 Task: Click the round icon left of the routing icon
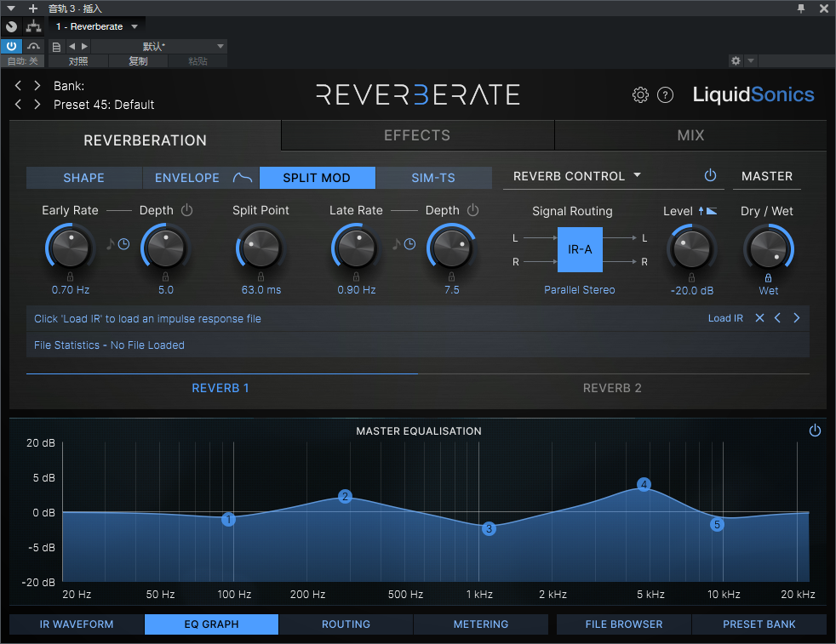(11, 26)
